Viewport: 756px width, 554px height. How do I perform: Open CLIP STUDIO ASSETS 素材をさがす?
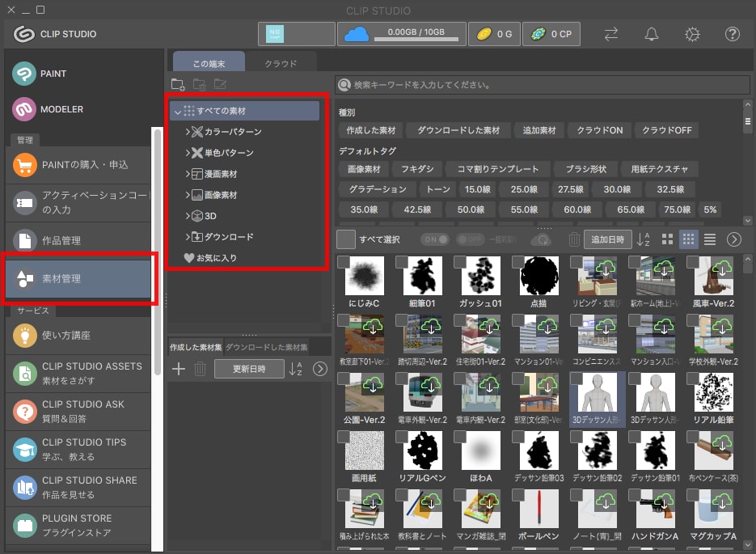(78, 374)
